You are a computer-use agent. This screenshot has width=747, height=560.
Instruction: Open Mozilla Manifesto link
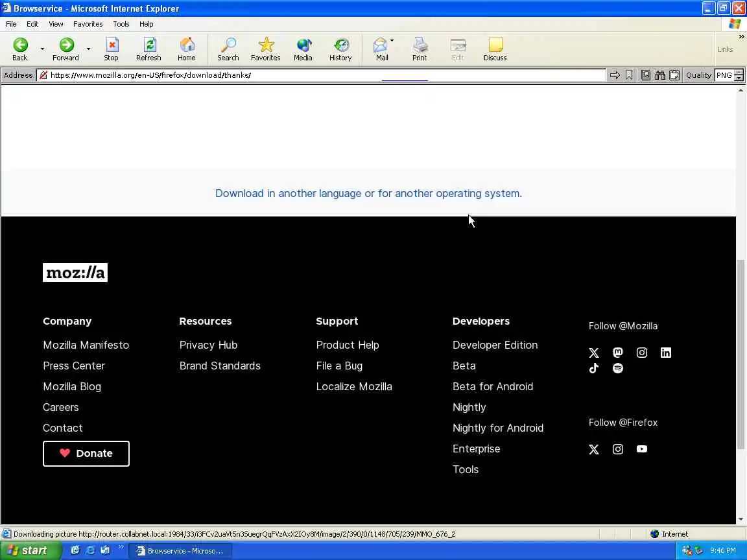86,345
